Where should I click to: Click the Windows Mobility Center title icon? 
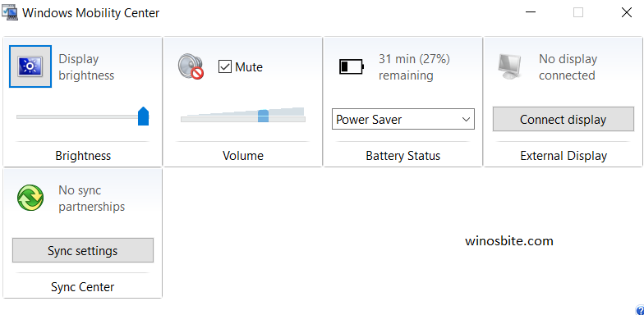coord(10,13)
